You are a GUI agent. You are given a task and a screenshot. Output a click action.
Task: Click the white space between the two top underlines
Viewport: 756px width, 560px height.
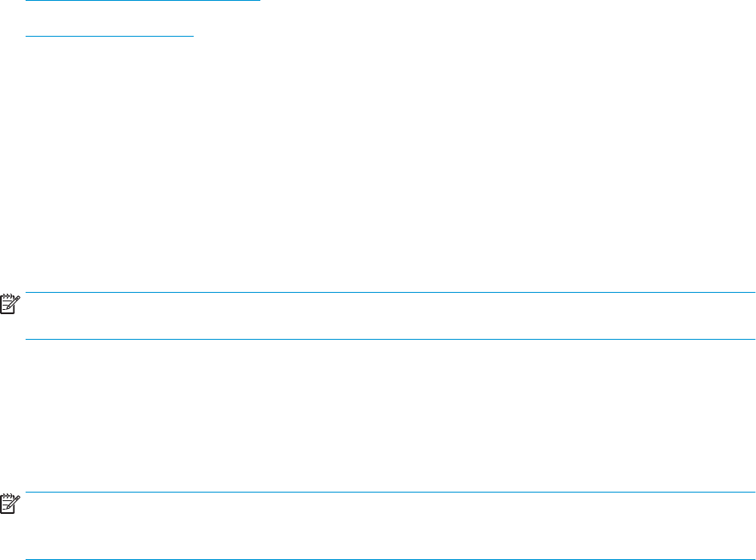[x=142, y=18]
